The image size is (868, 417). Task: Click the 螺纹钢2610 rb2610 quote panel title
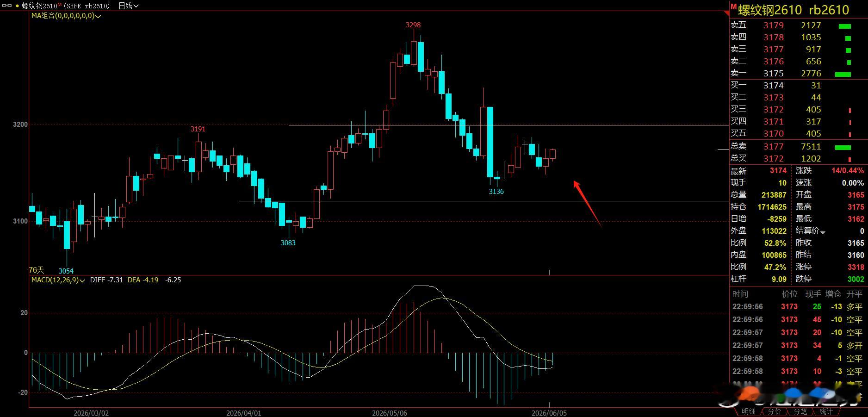tap(794, 10)
